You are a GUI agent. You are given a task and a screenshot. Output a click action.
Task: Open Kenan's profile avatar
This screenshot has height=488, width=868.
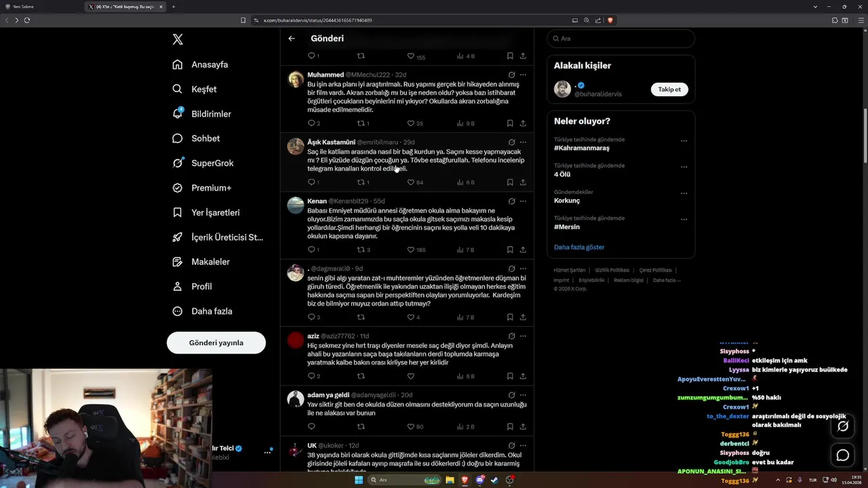click(296, 205)
